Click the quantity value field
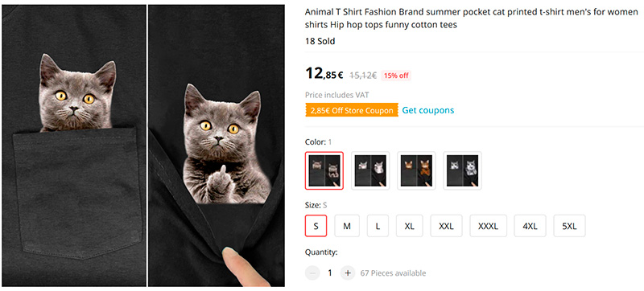Image resolution: width=644 pixels, height=291 pixels. 330,273
